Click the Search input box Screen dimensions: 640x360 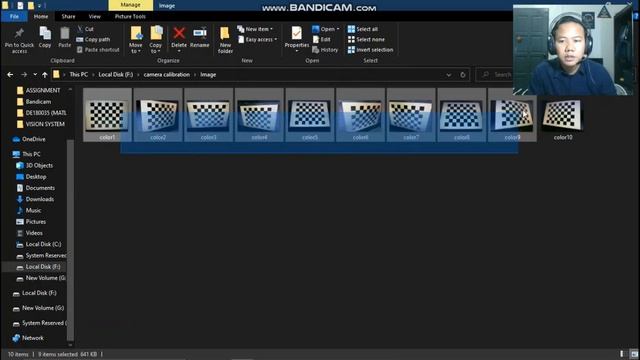(x=495, y=75)
